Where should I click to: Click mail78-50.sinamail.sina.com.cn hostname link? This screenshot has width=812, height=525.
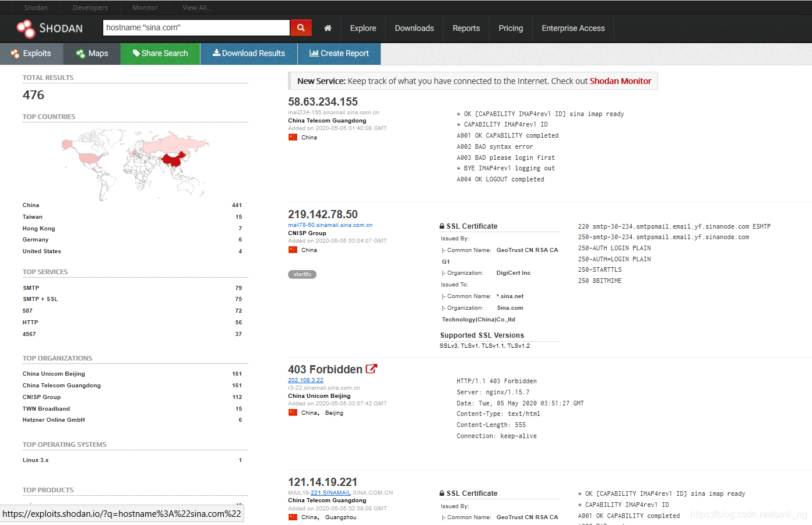tap(330, 225)
